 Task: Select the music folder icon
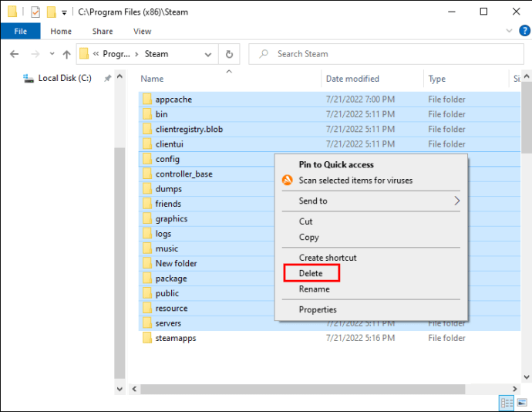click(147, 248)
